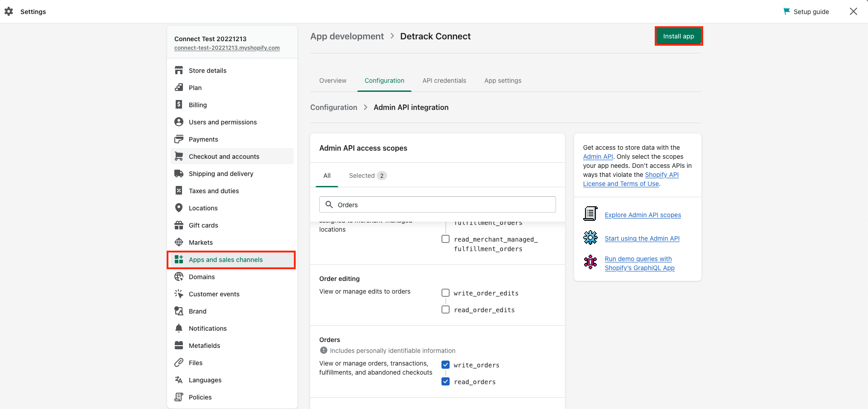This screenshot has height=409, width=868.
Task: View the Selected scopes tab
Action: click(368, 176)
